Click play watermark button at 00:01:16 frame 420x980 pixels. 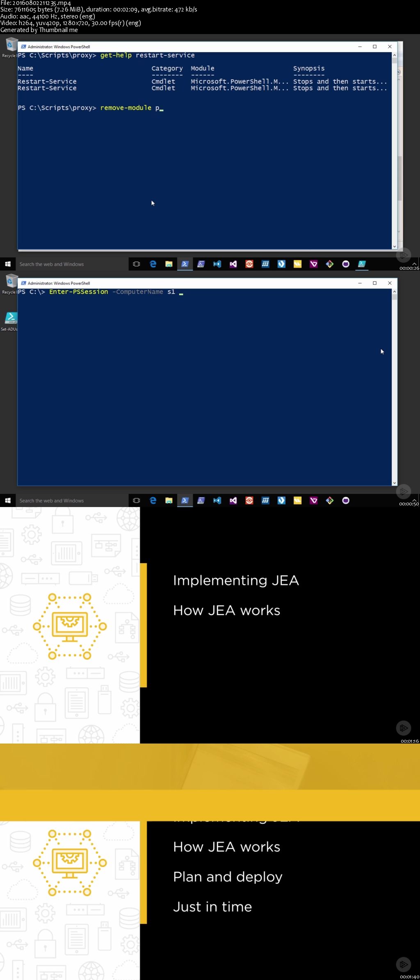[404, 728]
